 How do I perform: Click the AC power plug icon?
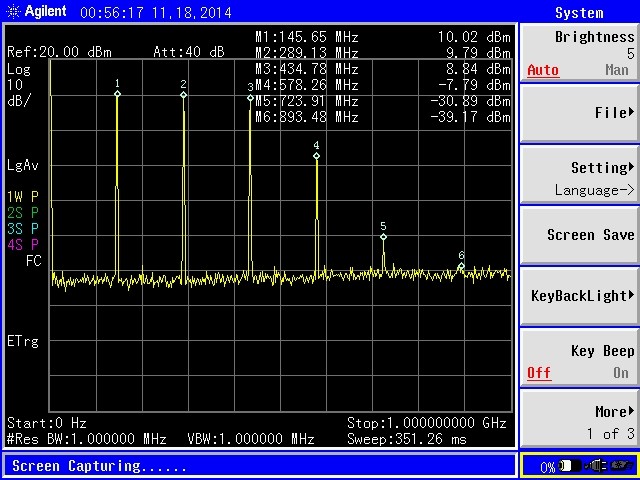[x=596, y=466]
